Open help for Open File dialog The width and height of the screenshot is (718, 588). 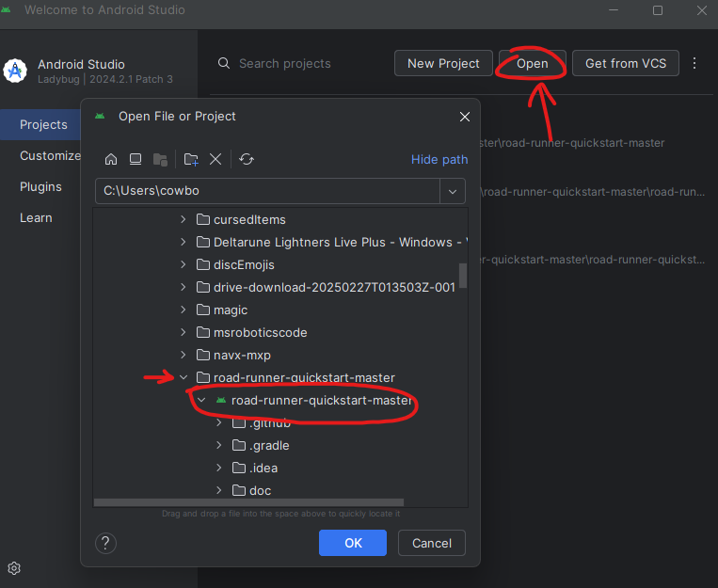coord(105,543)
